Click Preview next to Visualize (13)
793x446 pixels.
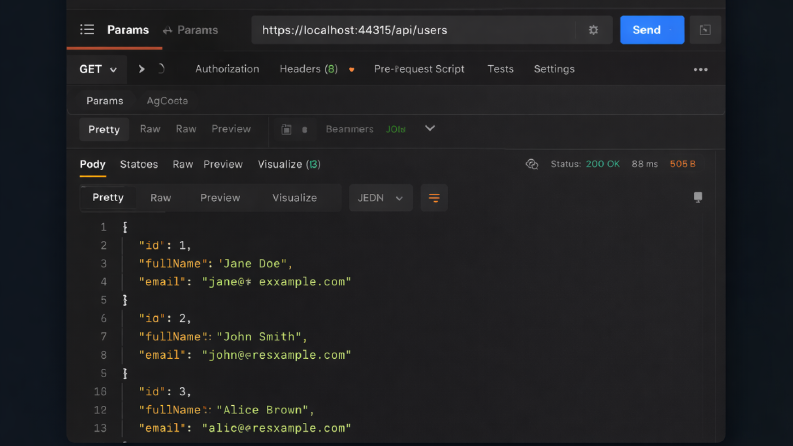click(223, 164)
